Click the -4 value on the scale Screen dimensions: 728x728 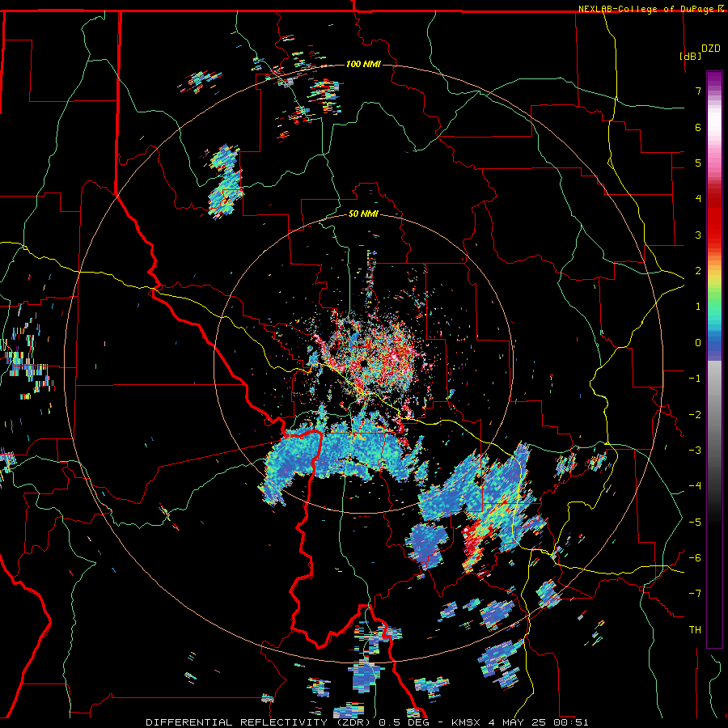[x=695, y=486]
